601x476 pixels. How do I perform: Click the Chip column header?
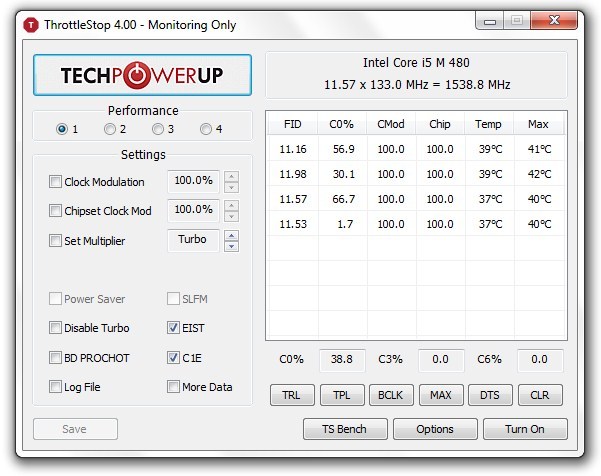(440, 124)
